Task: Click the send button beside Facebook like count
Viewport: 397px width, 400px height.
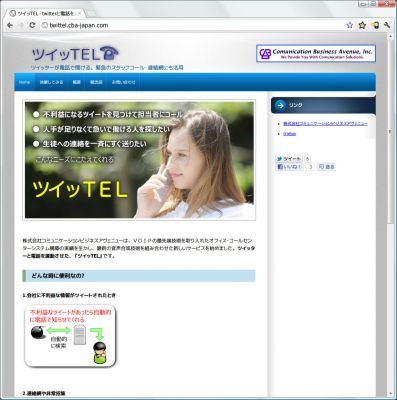Action: [x=326, y=167]
